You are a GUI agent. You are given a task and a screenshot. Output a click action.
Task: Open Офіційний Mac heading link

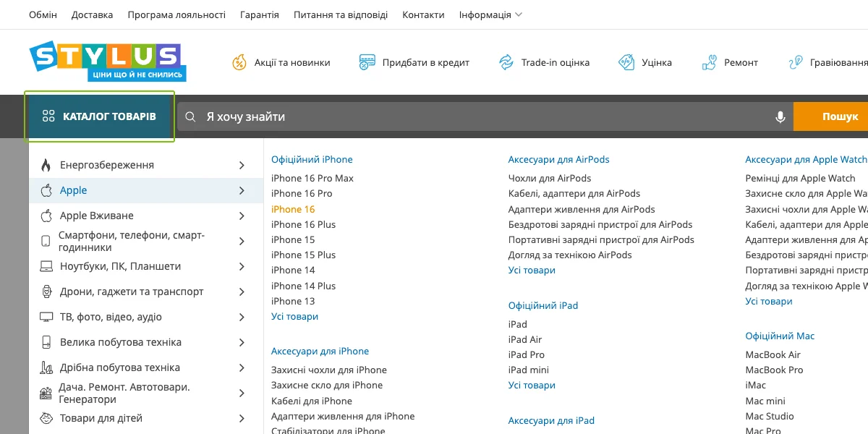point(780,336)
